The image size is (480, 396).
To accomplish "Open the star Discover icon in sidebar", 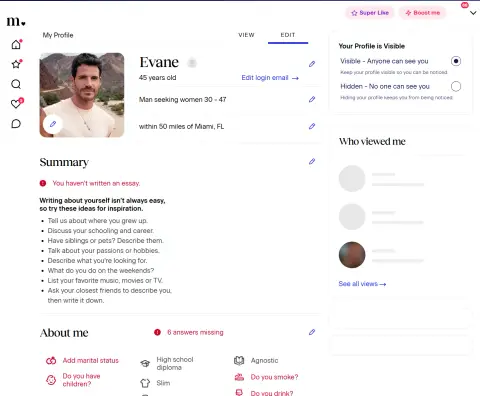I will (16, 64).
